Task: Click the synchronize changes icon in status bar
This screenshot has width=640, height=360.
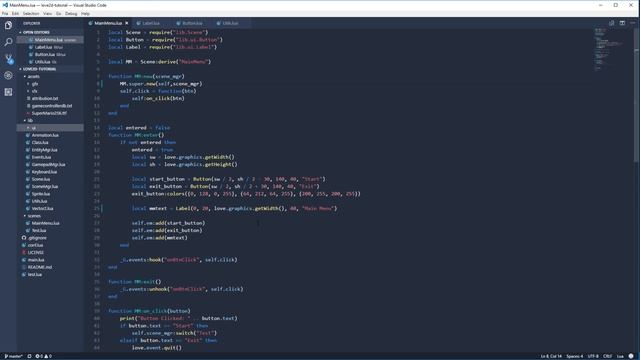Action: (29, 356)
